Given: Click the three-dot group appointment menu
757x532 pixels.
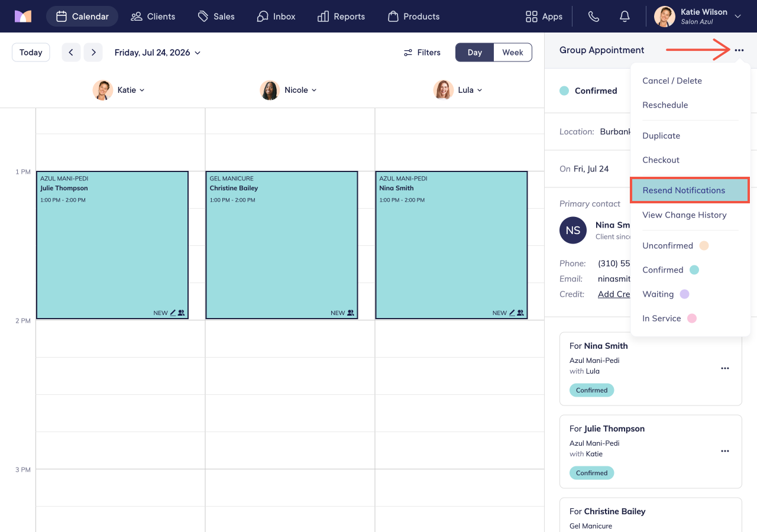Looking at the screenshot, I should click(x=739, y=50).
